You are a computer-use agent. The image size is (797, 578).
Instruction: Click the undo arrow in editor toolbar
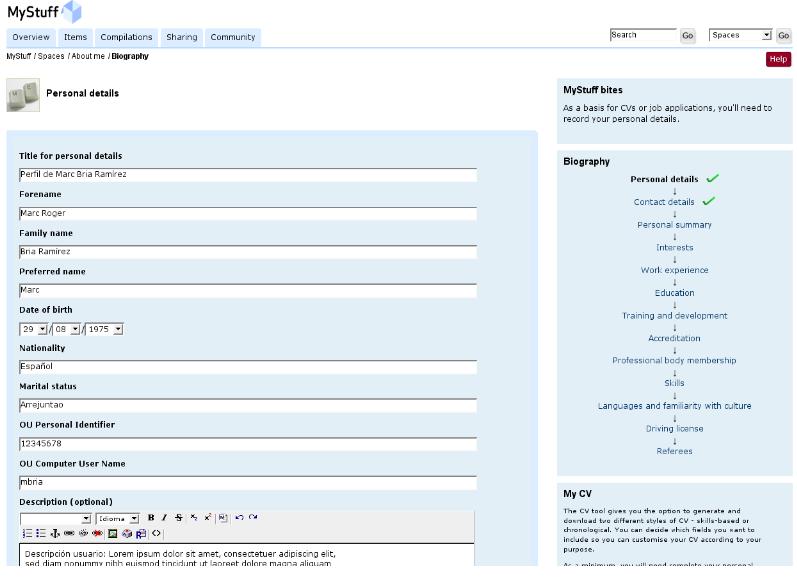click(239, 518)
